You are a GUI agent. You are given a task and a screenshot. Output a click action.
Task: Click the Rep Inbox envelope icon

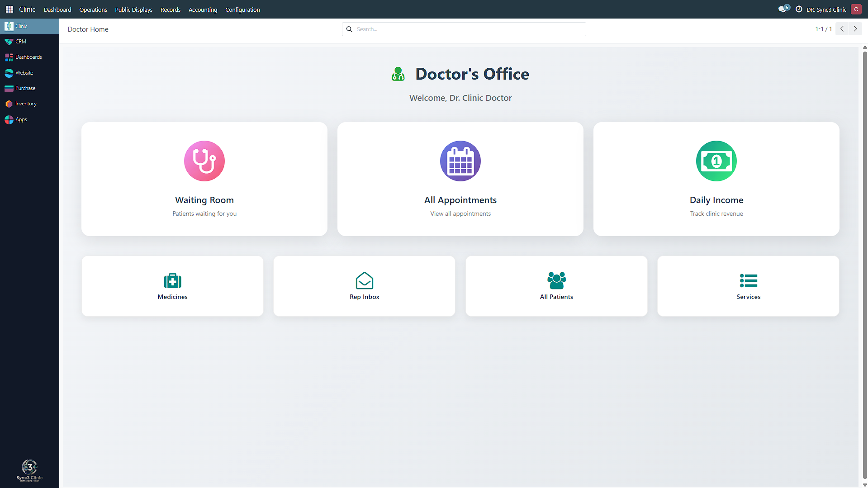tap(364, 281)
